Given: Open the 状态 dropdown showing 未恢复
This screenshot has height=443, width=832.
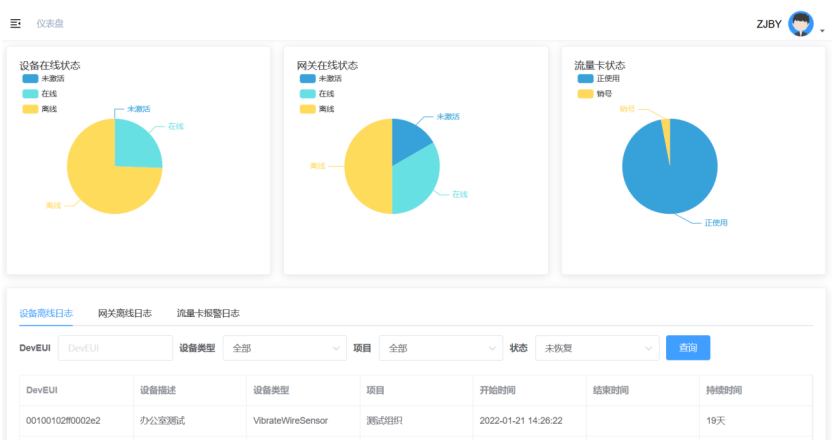Looking at the screenshot, I should [597, 348].
